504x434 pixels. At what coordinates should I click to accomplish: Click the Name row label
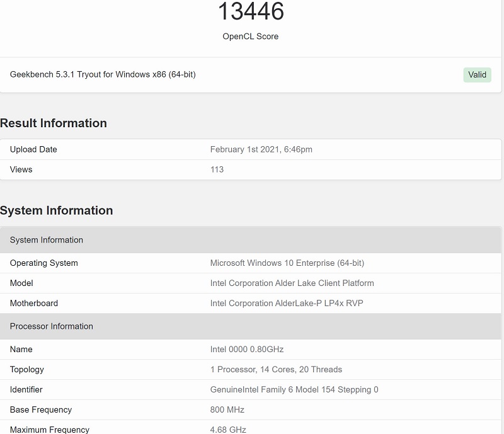point(21,350)
